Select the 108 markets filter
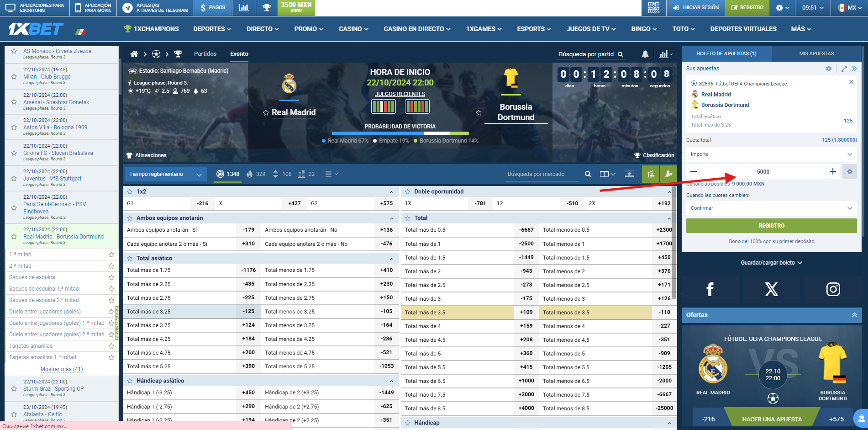 (x=282, y=174)
